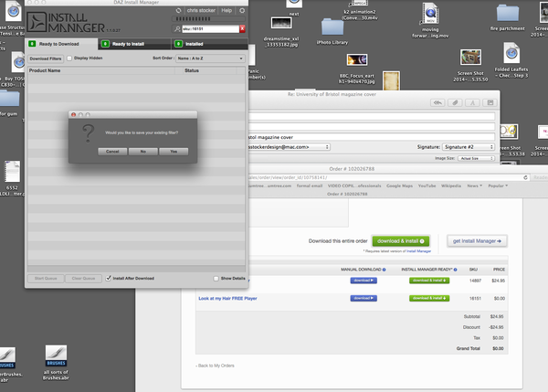Click the user account icon beside the search field
548x392 pixels.
pyautogui.click(x=177, y=28)
